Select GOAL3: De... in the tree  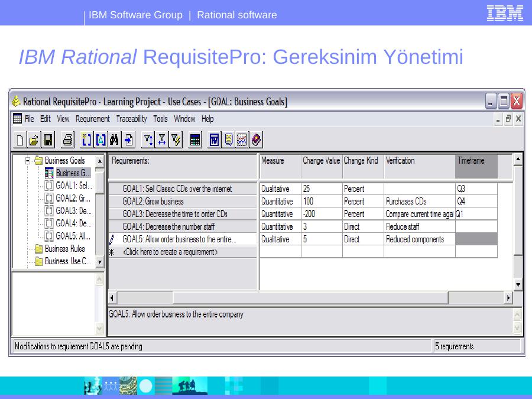click(68, 210)
